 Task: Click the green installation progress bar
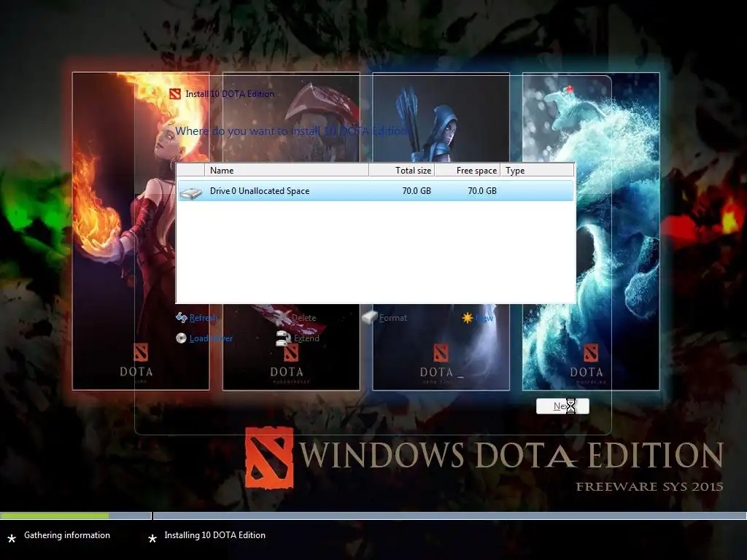pyautogui.click(x=55, y=516)
